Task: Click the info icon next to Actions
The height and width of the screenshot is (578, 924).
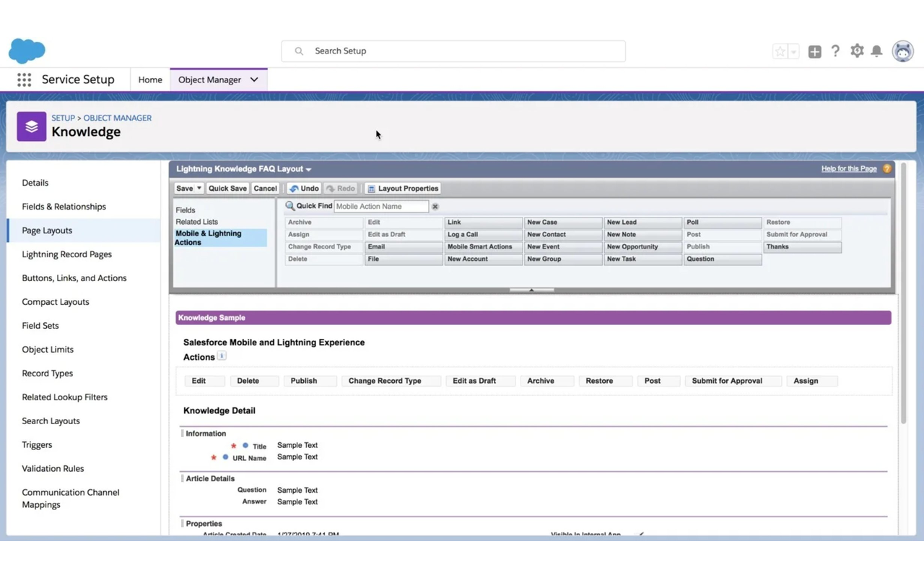Action: pos(222,355)
